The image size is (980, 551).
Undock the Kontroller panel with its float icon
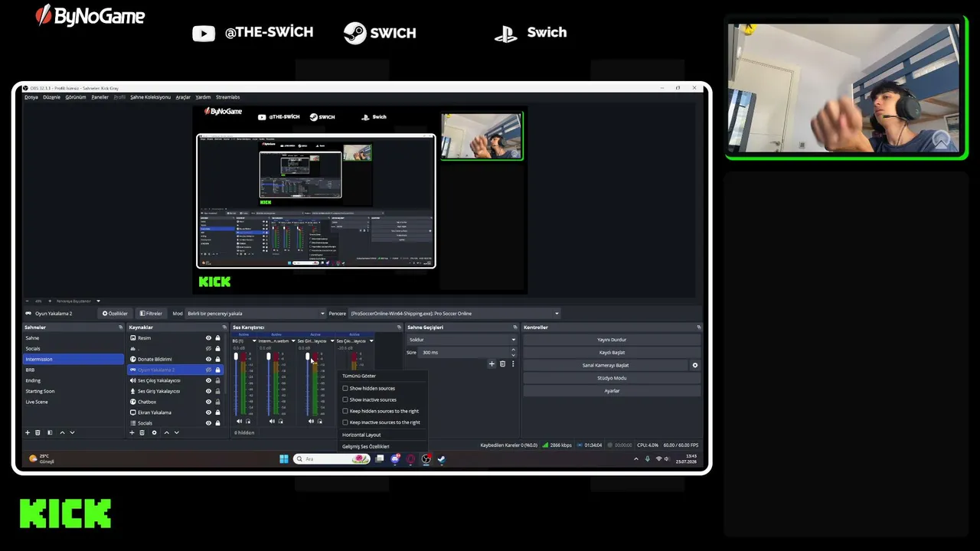click(x=698, y=328)
